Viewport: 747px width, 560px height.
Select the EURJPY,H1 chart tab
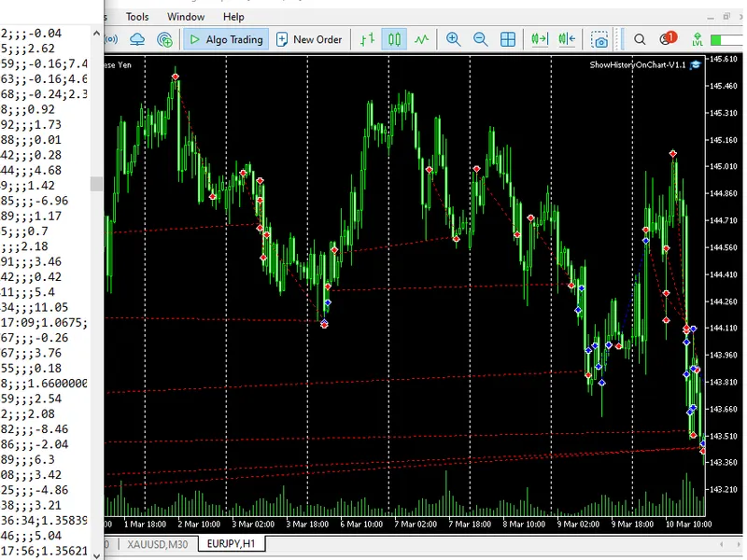point(231,544)
